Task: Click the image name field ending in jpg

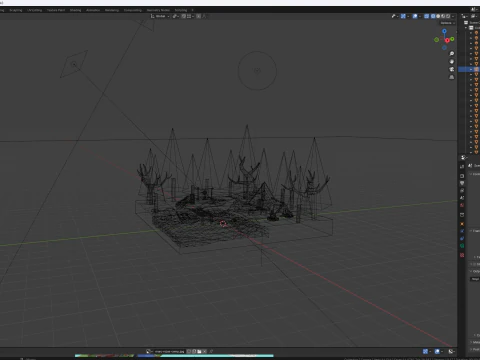Action: point(169,351)
